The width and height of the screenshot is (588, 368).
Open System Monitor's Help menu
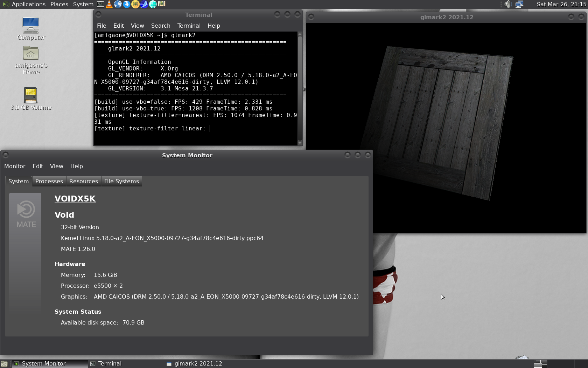[76, 166]
